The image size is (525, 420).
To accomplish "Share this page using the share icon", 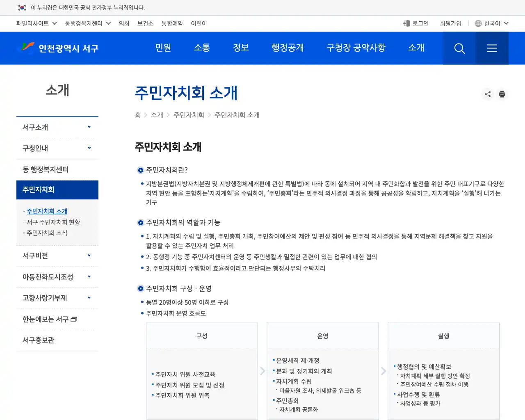I will [487, 94].
